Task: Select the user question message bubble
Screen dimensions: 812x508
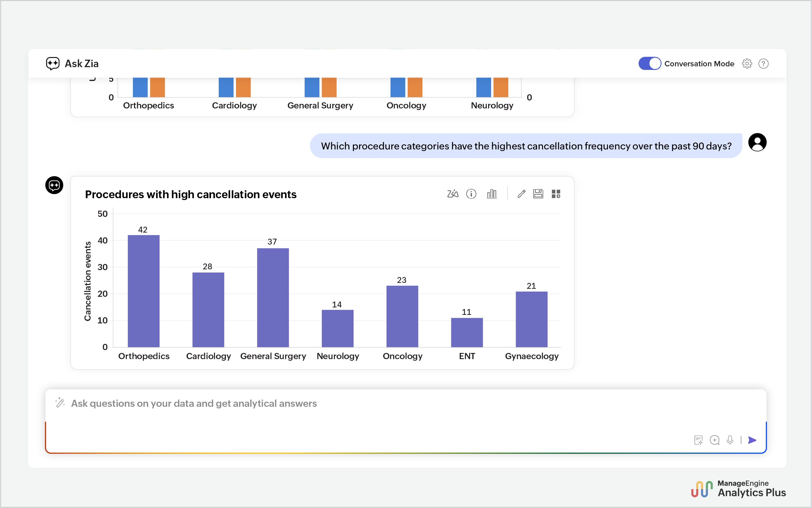Action: [x=526, y=146]
